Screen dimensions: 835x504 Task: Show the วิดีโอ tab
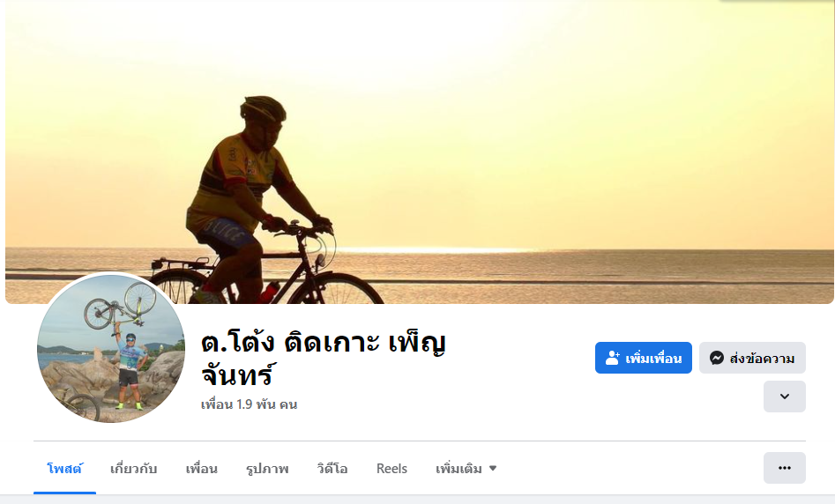point(332,469)
